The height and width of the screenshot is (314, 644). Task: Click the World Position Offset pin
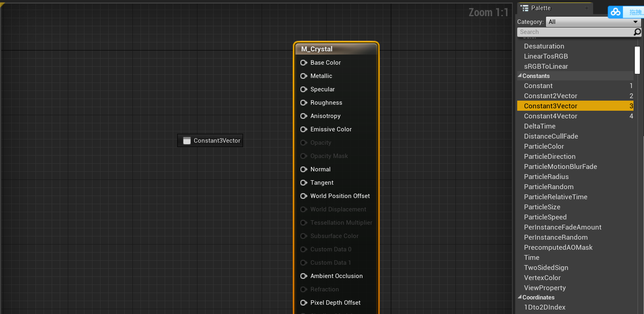[304, 196]
